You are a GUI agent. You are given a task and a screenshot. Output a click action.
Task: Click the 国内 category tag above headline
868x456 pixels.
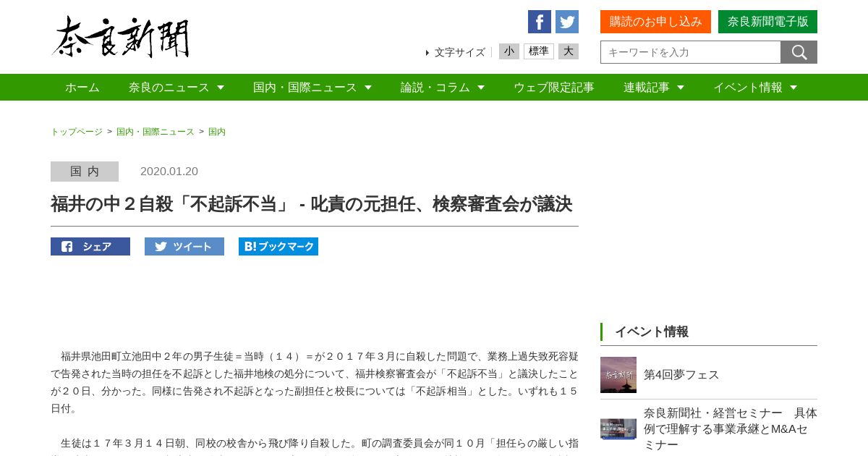coord(85,172)
